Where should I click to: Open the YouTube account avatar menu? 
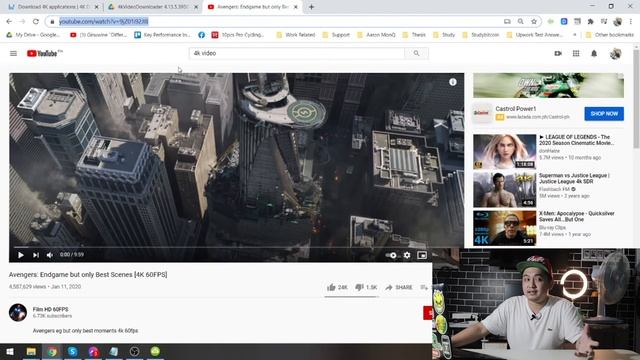tap(616, 53)
